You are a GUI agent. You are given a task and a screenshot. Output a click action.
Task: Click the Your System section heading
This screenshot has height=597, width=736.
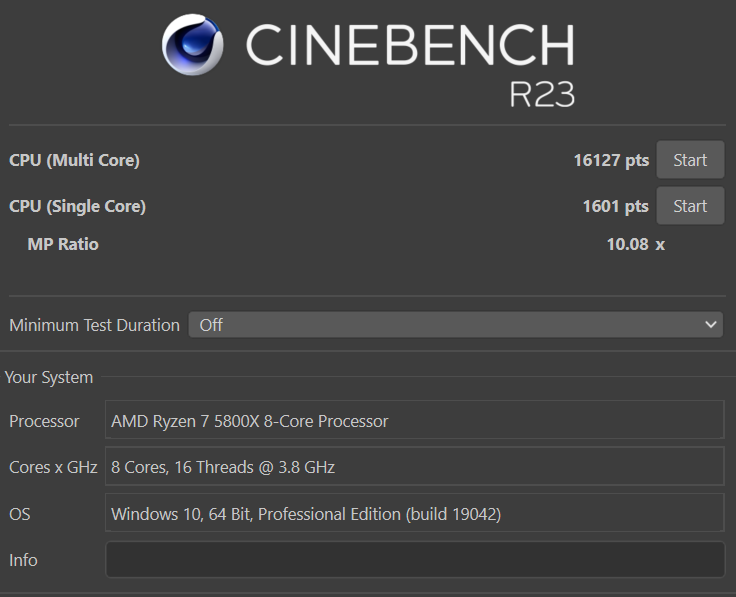(49, 377)
